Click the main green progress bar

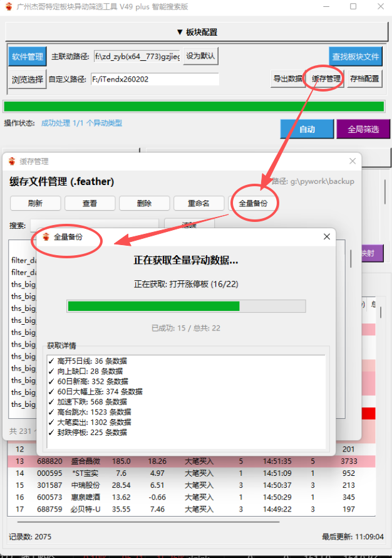[x=193, y=107]
